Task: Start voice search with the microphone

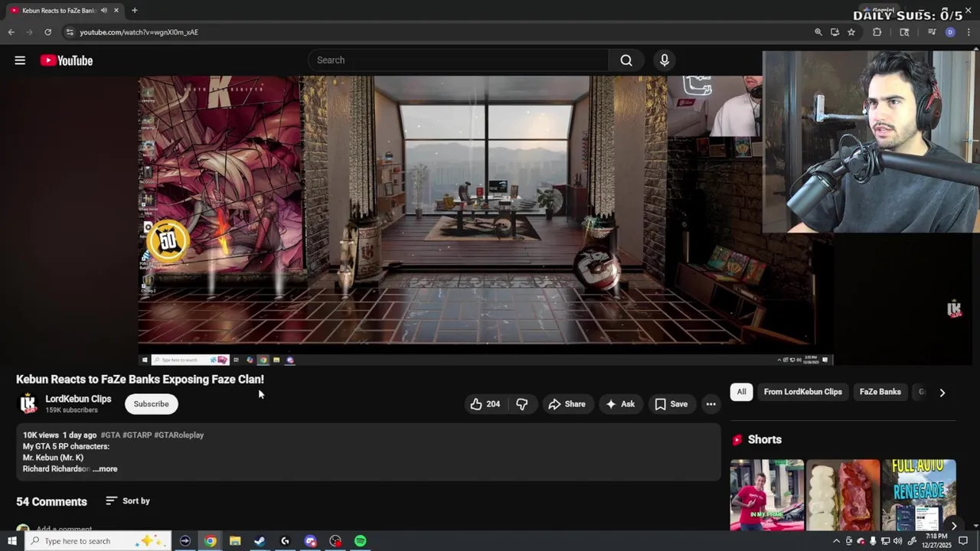Action: (664, 60)
